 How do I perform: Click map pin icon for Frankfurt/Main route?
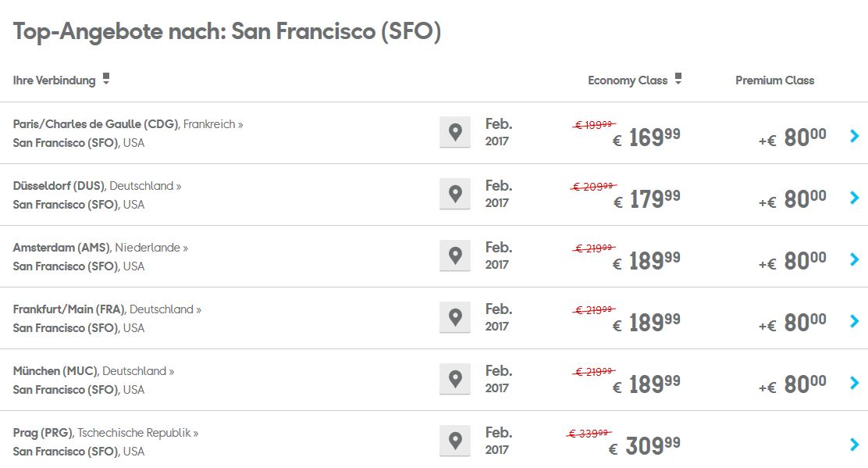pyautogui.click(x=455, y=317)
